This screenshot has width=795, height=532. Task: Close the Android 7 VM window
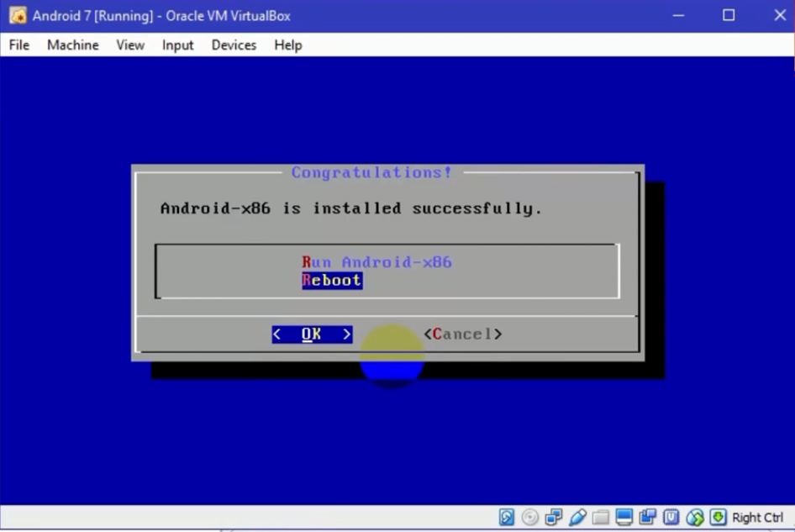780,16
